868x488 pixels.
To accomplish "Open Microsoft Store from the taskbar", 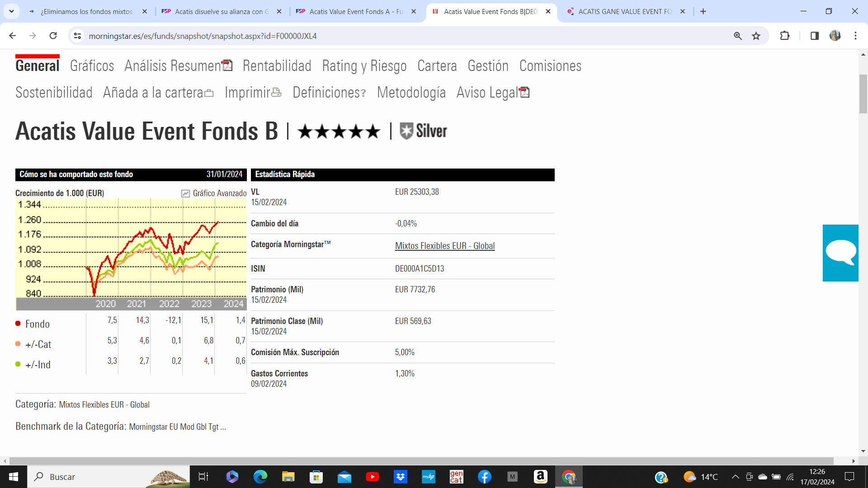I will [316, 477].
